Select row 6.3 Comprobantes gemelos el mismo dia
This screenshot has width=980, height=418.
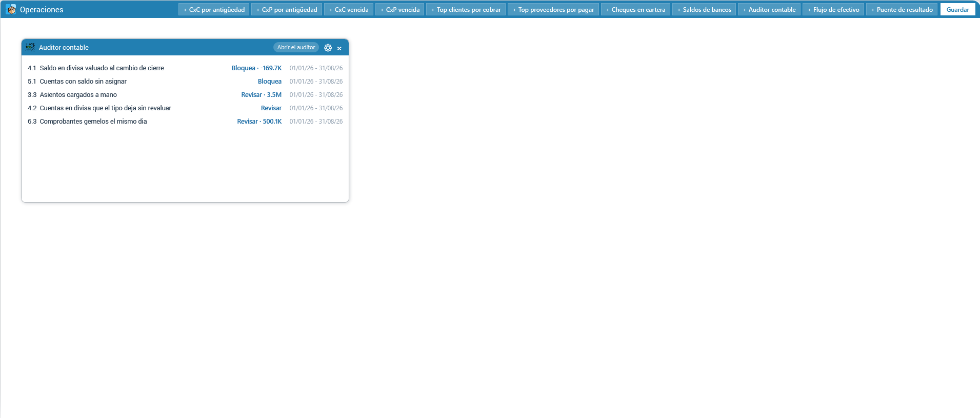click(185, 122)
